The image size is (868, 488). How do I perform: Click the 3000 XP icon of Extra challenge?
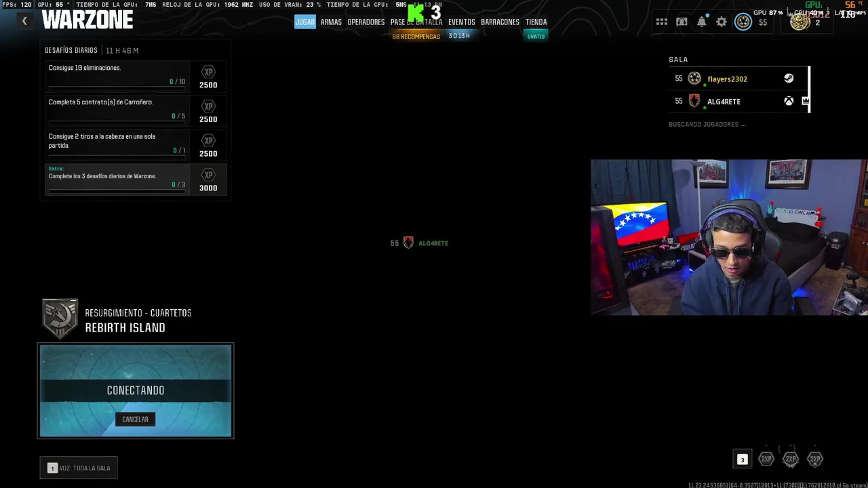(x=208, y=175)
